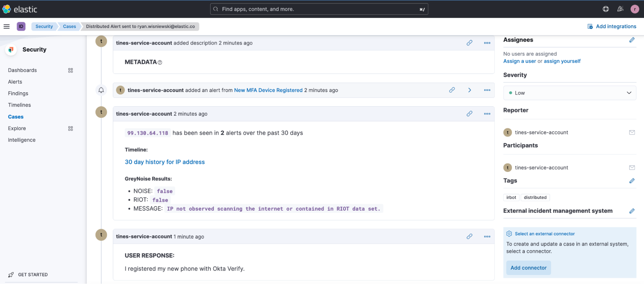Open GET STARTED link in sidebar
Image resolution: width=644 pixels, height=284 pixels.
tap(33, 275)
